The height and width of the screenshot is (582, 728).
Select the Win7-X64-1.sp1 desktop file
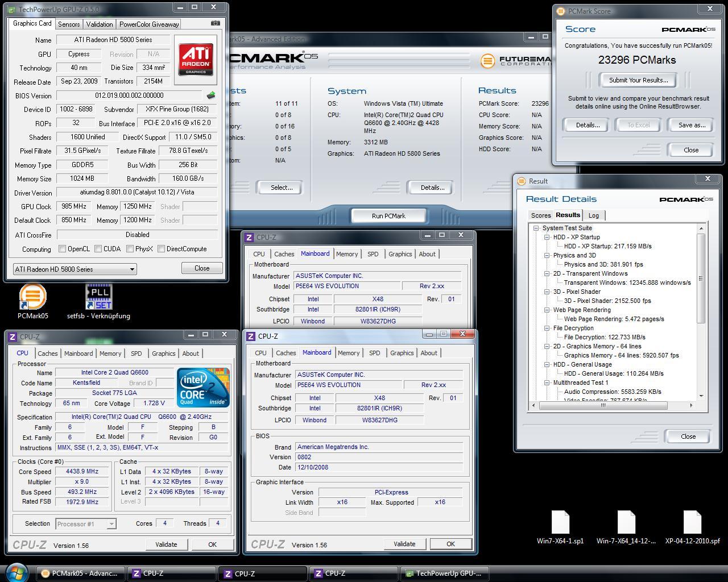coord(560,527)
